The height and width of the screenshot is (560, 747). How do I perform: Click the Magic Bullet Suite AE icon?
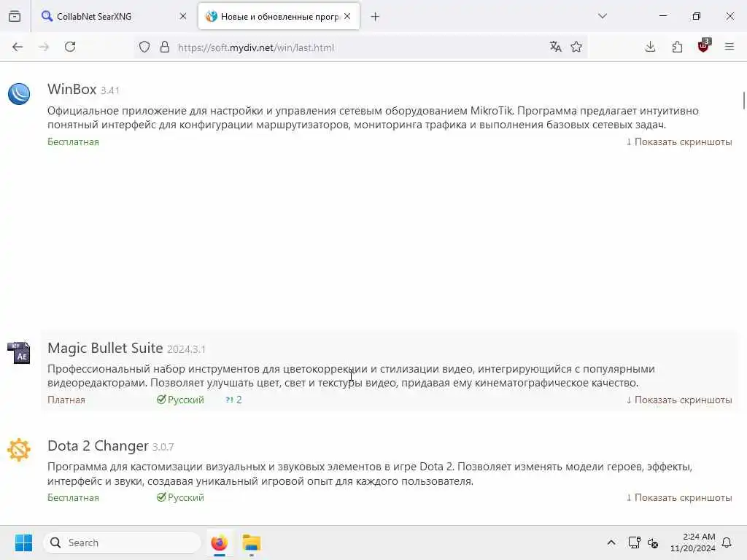[19, 353]
